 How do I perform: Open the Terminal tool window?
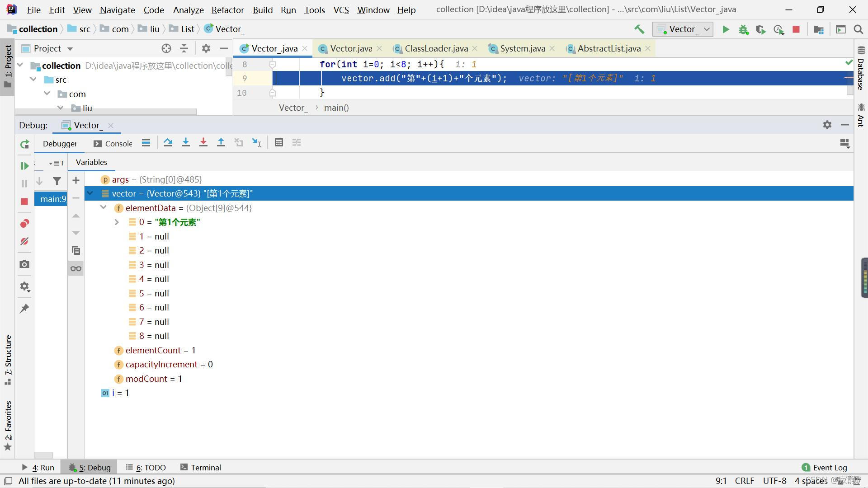click(200, 468)
